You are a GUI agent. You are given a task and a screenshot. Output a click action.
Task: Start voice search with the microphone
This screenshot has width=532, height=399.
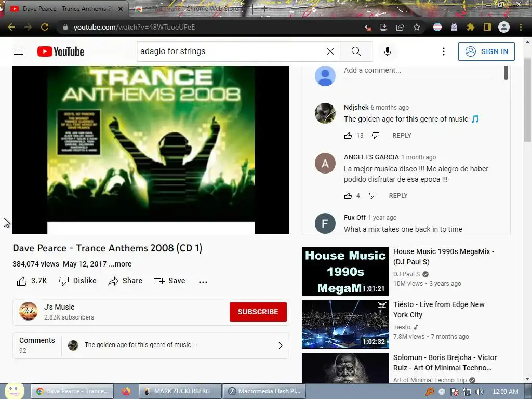tap(388, 51)
